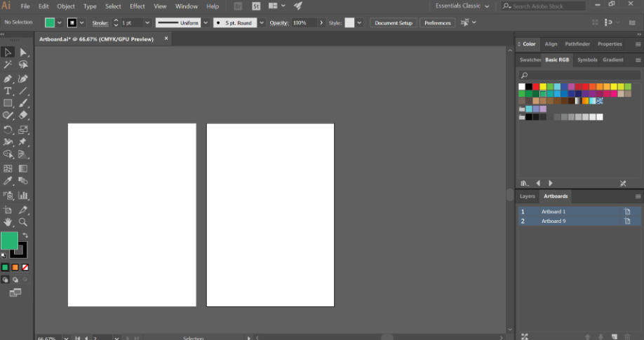Open the Effect menu
The width and height of the screenshot is (644, 340).
click(x=137, y=6)
